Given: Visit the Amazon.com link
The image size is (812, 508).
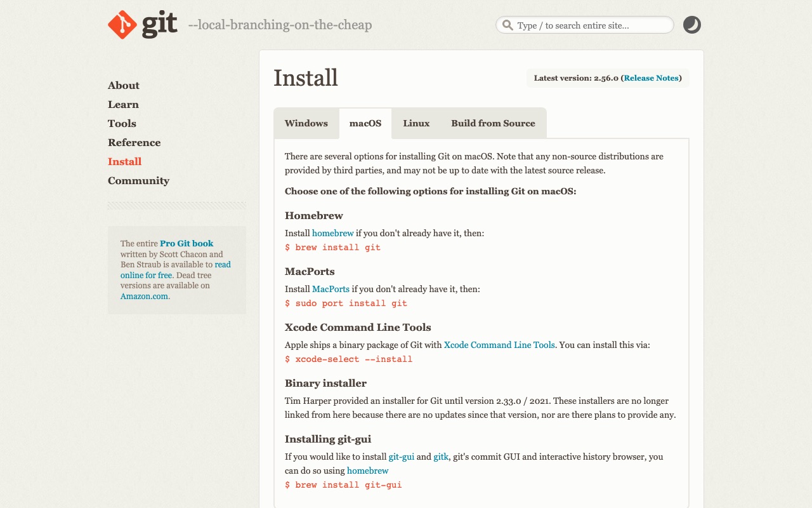Looking at the screenshot, I should [145, 296].
